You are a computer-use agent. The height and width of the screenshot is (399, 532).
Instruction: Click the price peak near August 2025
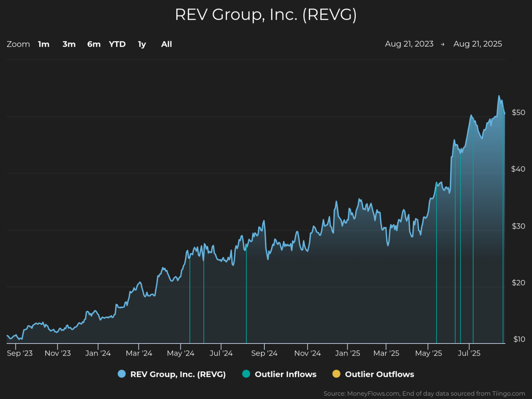(x=499, y=96)
